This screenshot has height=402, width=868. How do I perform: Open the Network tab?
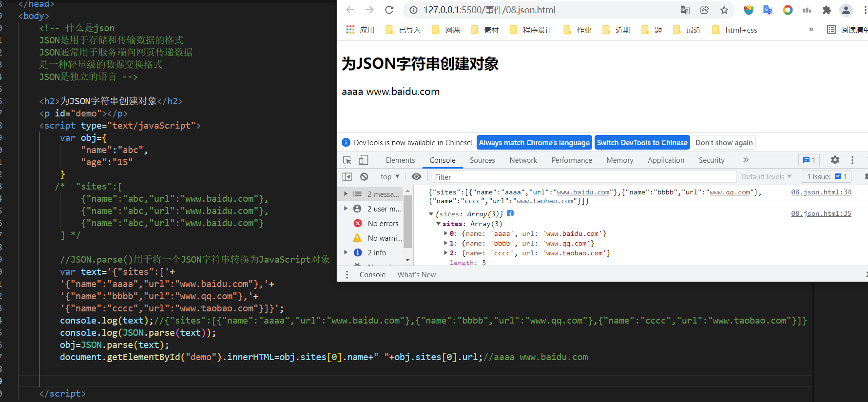(x=523, y=160)
